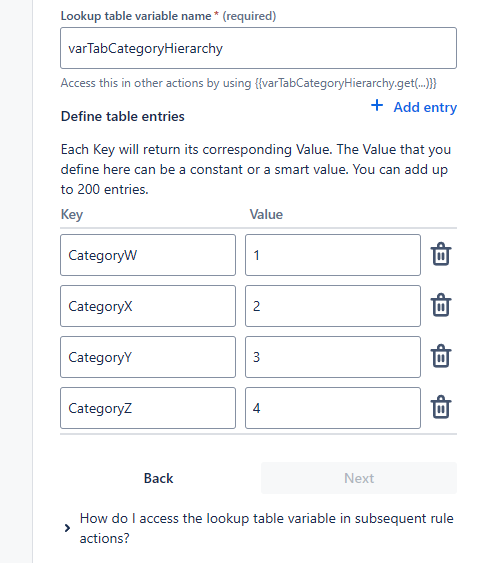The width and height of the screenshot is (478, 563).
Task: Edit the CategoryX key field
Action: (x=148, y=306)
